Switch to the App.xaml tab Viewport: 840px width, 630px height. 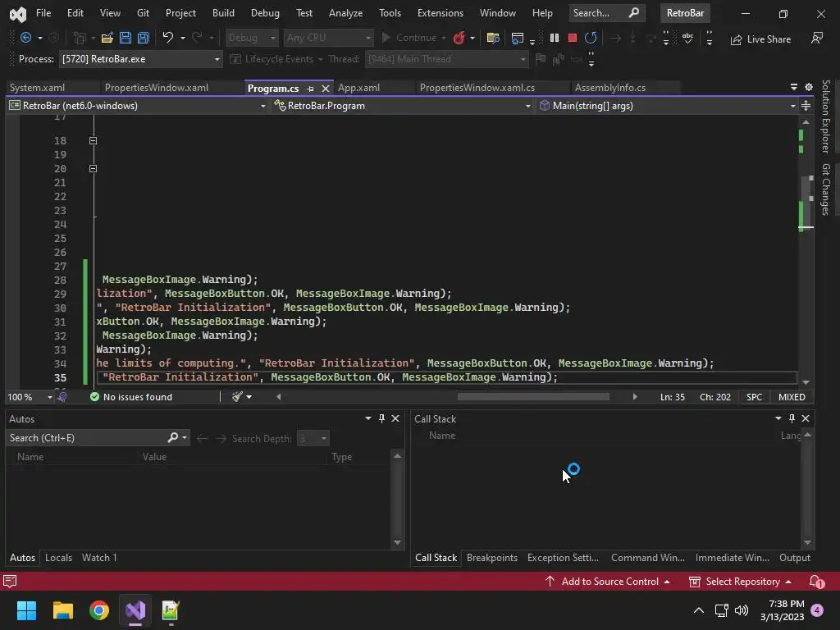click(358, 88)
